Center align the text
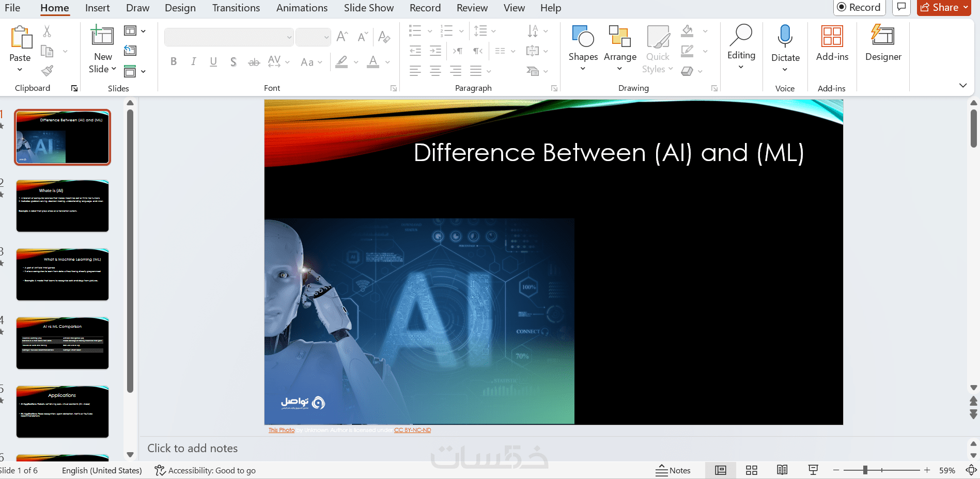 pos(435,71)
